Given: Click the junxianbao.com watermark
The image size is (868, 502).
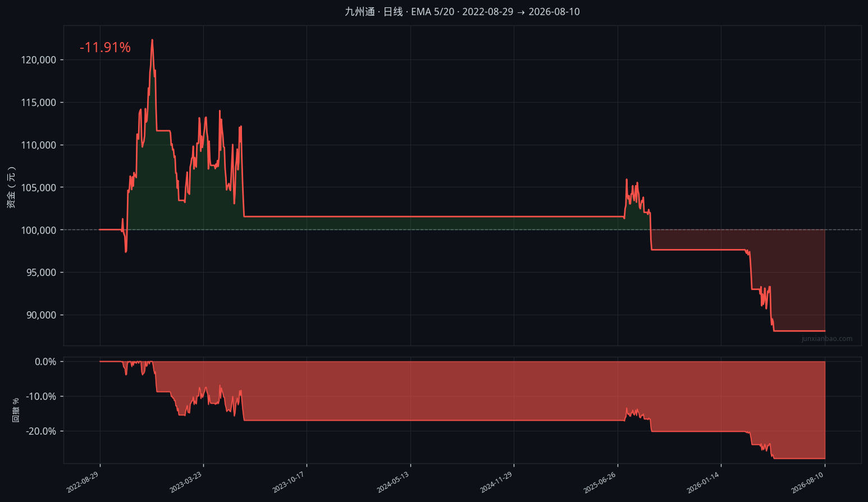Looking at the screenshot, I should click(x=827, y=339).
